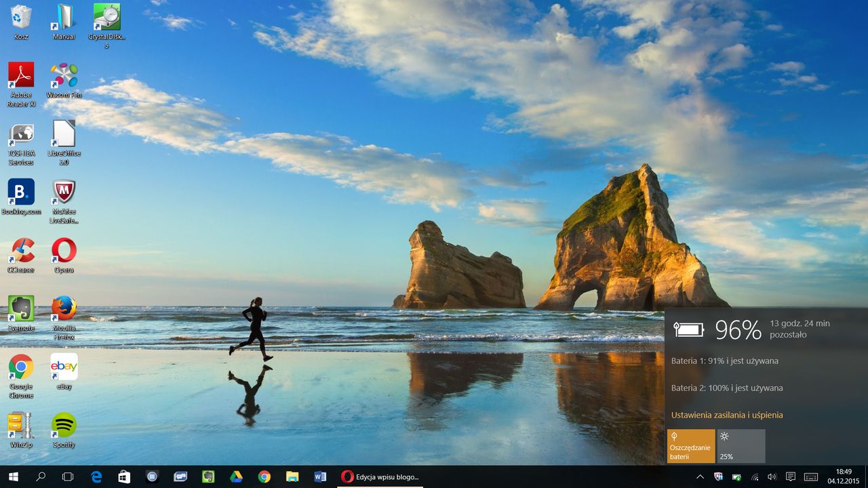This screenshot has width=868, height=488.
Task: Click the battery status tray icon
Action: point(736,476)
